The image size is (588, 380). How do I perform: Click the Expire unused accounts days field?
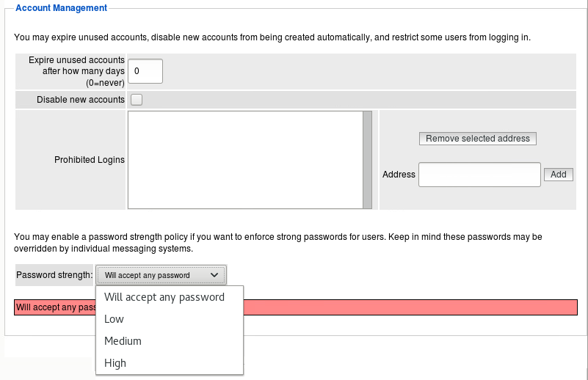pyautogui.click(x=145, y=71)
